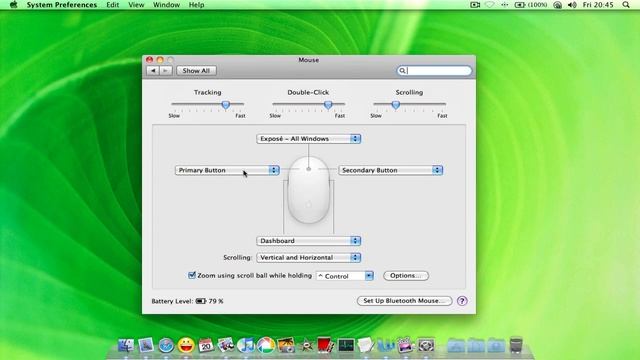Open iPhoto palm tree Dock icon
Screen dimensions: 640x360
(x=286, y=345)
